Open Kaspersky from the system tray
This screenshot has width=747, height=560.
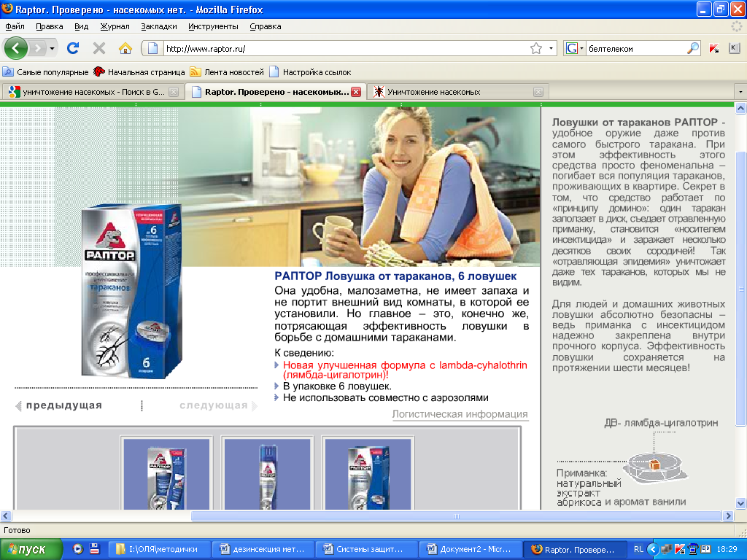click(680, 549)
